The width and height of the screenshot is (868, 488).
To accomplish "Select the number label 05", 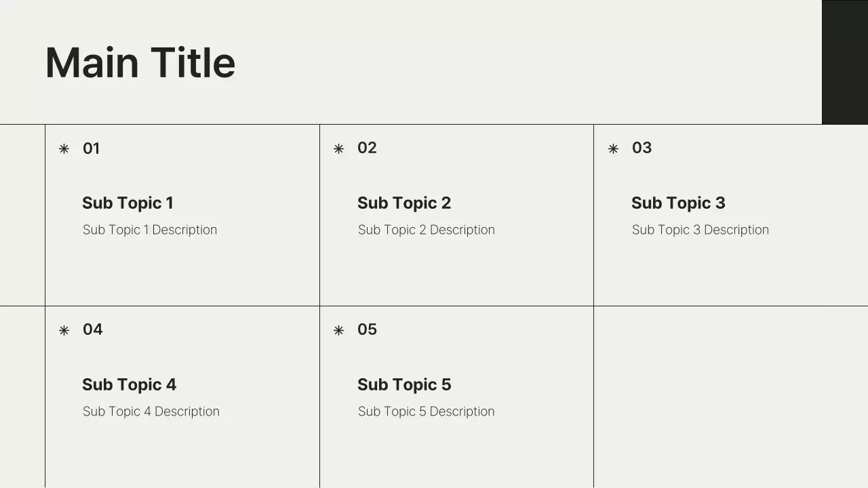I will (x=367, y=329).
